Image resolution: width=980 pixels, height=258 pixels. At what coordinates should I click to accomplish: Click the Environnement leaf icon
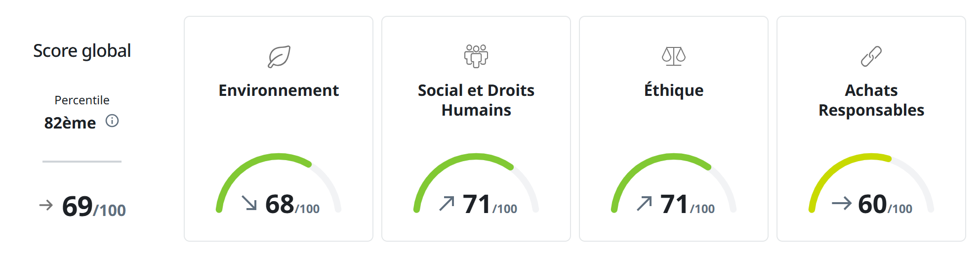(x=279, y=56)
